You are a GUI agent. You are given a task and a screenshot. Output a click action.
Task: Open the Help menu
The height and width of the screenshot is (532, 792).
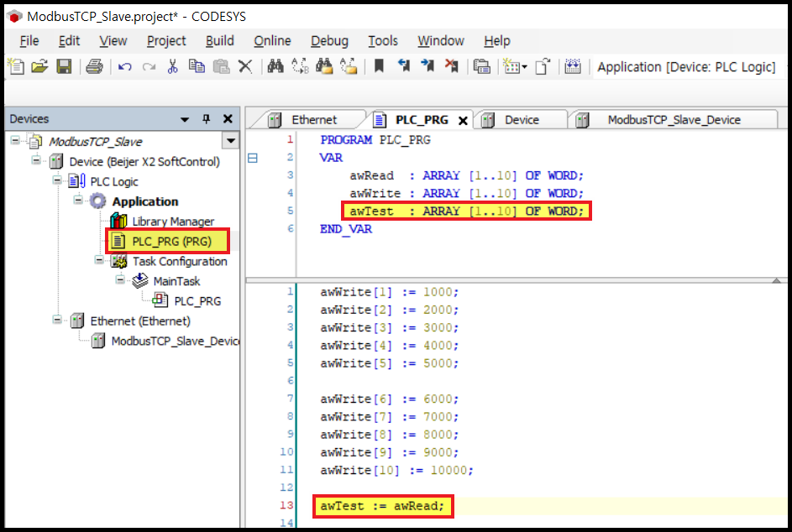pos(497,41)
